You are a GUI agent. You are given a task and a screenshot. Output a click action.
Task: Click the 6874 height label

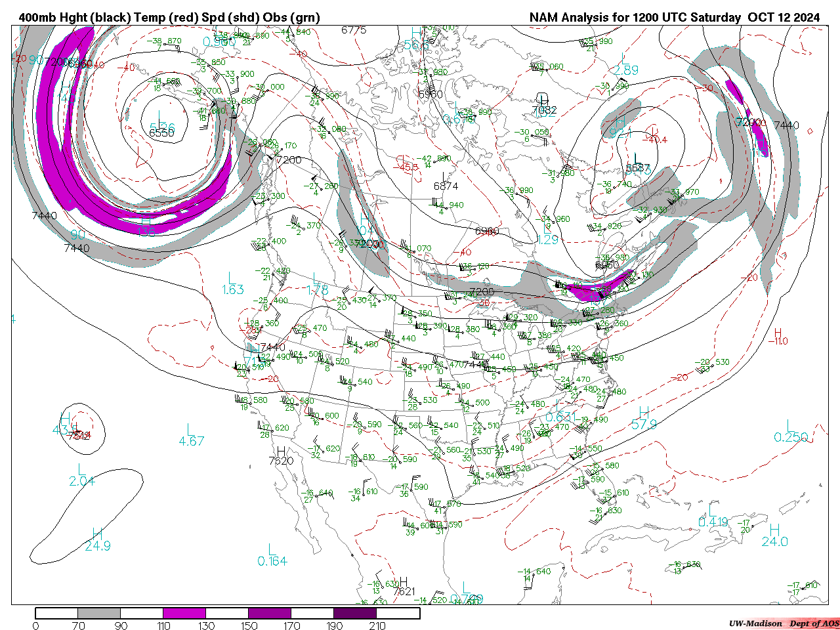pos(446,186)
